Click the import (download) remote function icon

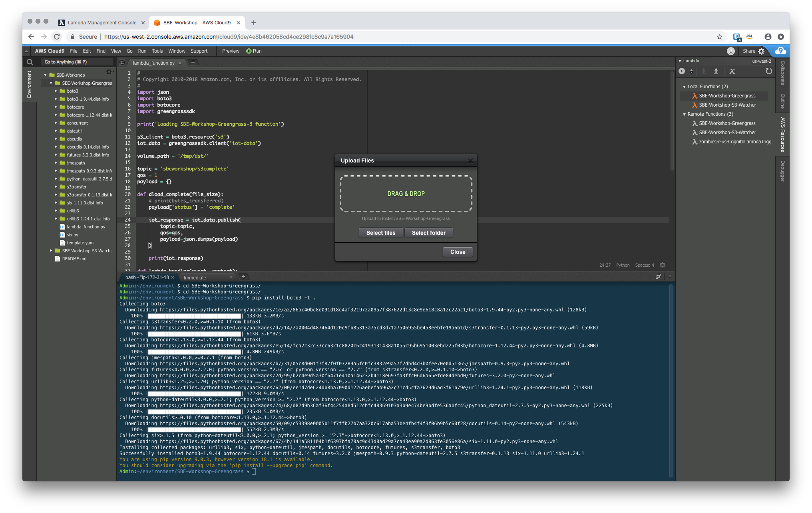pos(704,71)
